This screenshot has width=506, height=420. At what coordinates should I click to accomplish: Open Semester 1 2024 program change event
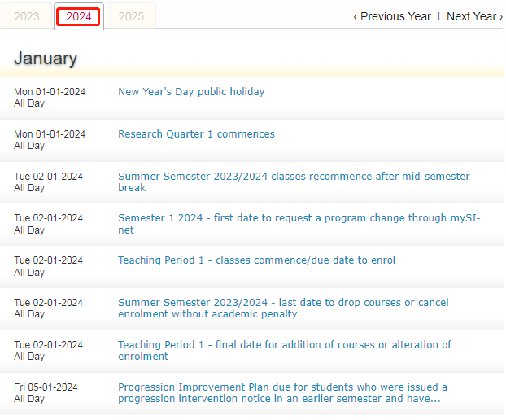click(x=299, y=224)
